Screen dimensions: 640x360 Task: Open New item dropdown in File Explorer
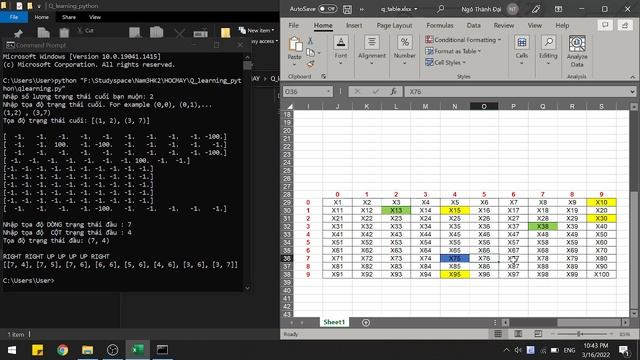pos(257,30)
